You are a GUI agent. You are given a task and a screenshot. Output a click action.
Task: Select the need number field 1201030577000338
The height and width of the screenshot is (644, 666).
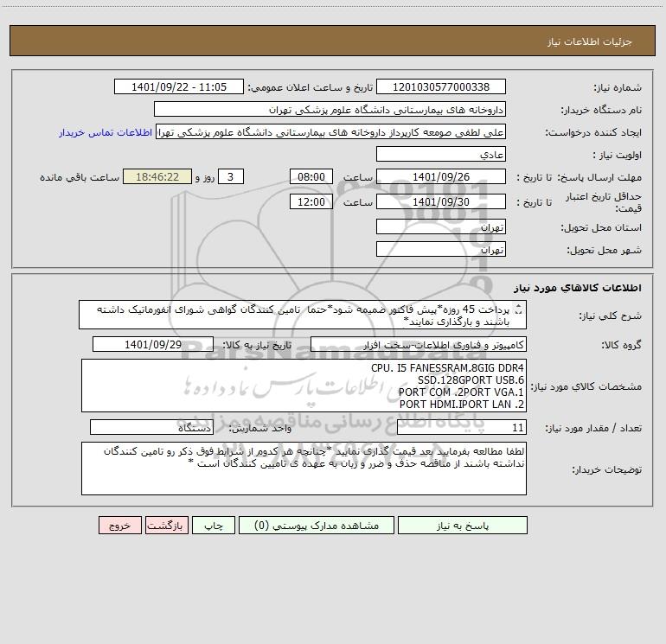[x=441, y=86]
